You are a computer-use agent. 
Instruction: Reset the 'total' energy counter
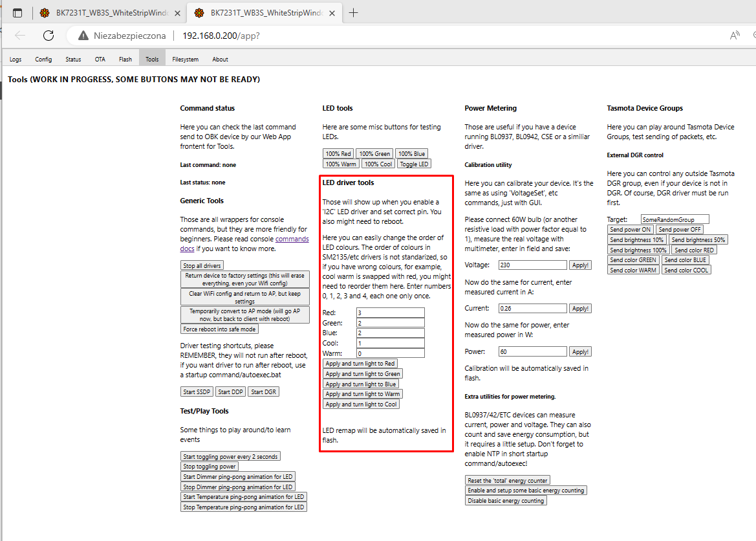tap(507, 481)
